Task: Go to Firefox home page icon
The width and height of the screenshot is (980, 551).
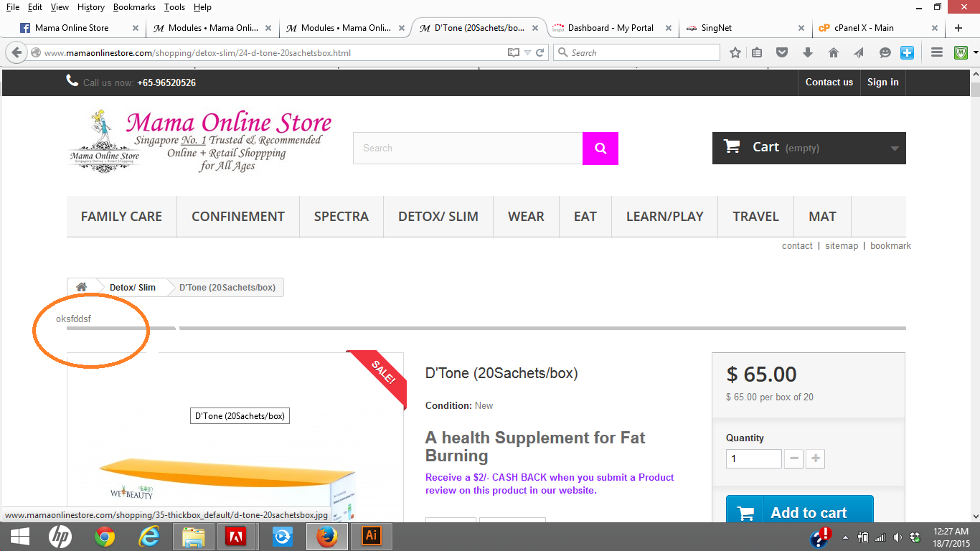Action: coord(833,52)
